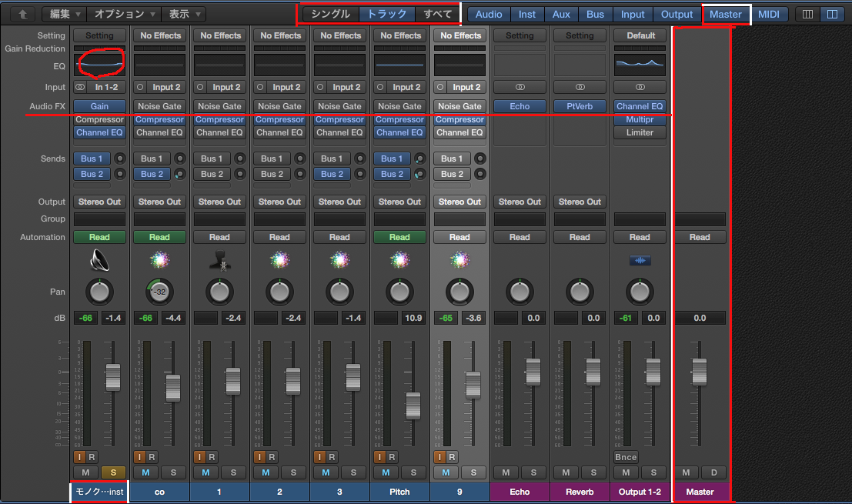The height and width of the screenshot is (504, 852).
Task: Click the colorful burst icon on channel 3
Action: 339,260
